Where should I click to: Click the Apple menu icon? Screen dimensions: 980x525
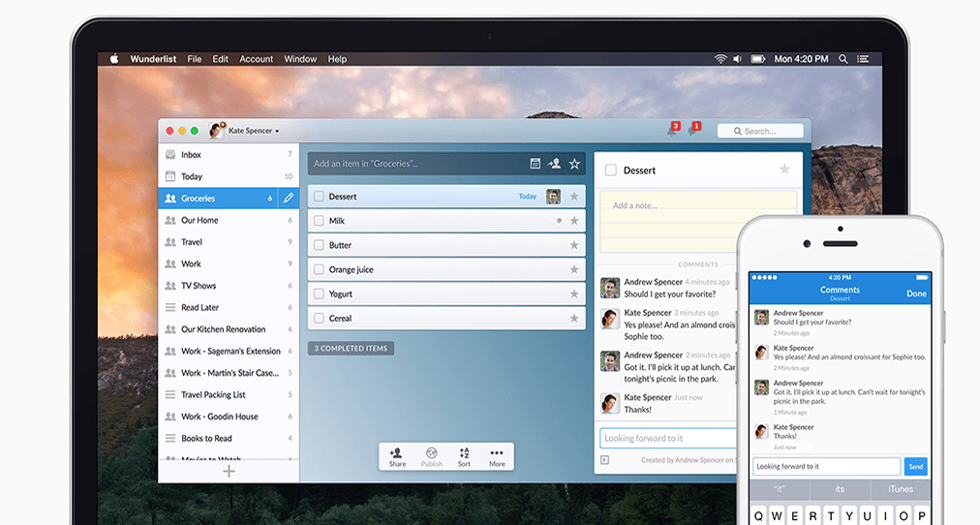coord(113,59)
